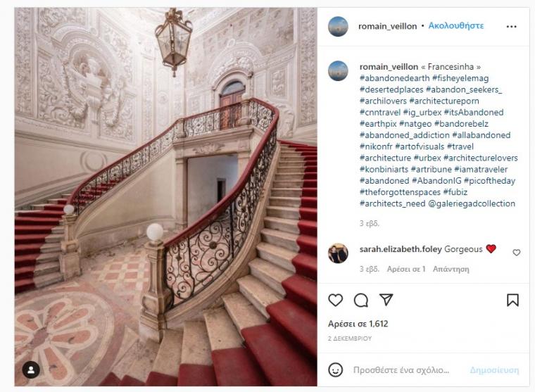Image resolution: width=535 pixels, height=392 pixels.
Task: Save the post with the bookmark icon
Action: (x=512, y=300)
